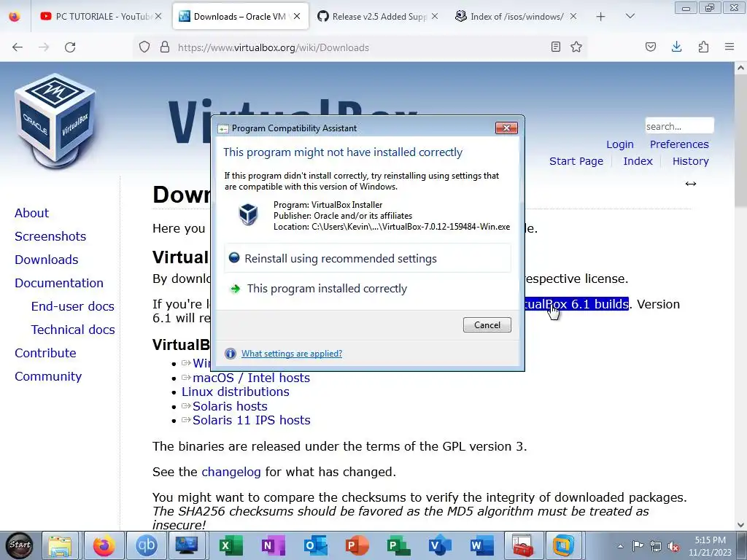The width and height of the screenshot is (747, 560).
Task: Open a new browser tab
Action: coord(601,17)
